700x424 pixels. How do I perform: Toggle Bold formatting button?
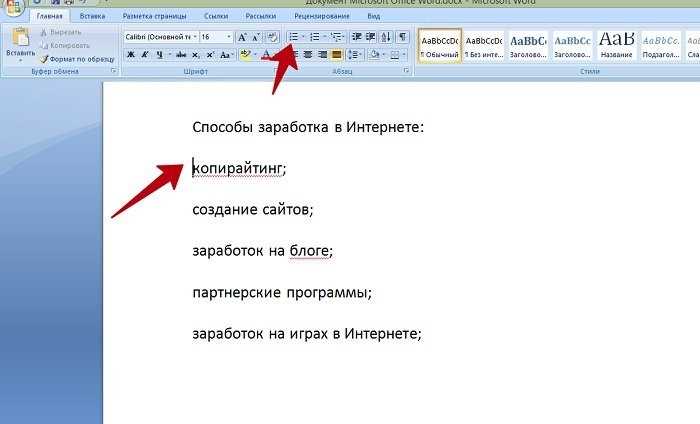point(131,55)
